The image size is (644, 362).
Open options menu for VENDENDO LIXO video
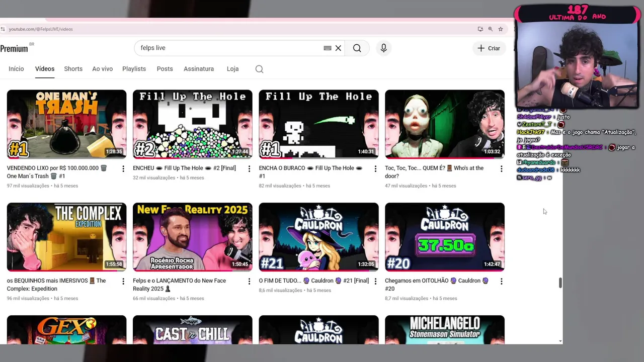click(x=123, y=169)
